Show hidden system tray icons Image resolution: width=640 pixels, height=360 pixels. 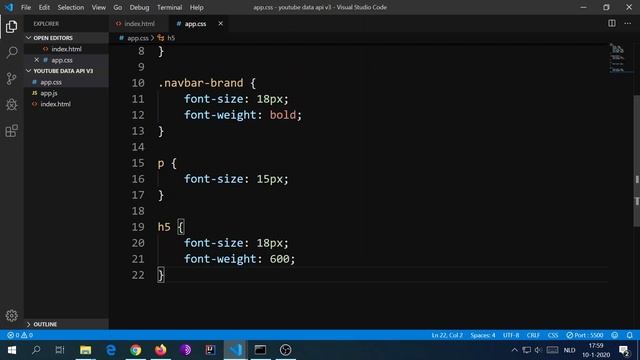pyautogui.click(x=514, y=350)
